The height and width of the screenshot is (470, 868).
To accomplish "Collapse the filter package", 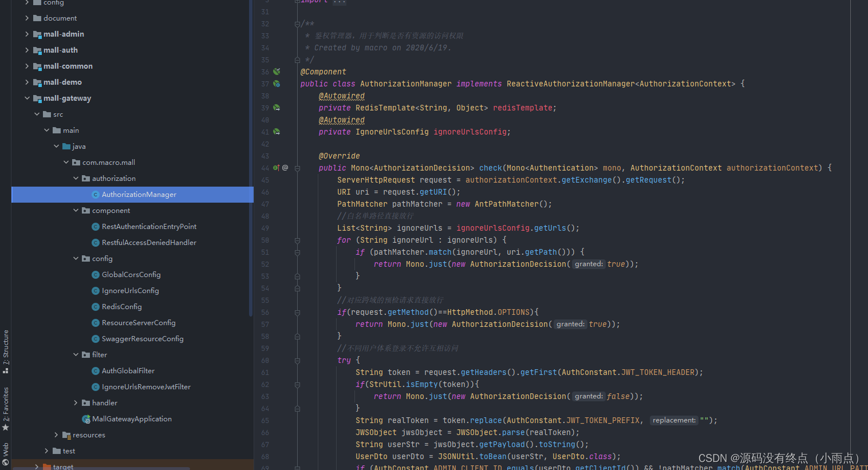I will coord(76,355).
